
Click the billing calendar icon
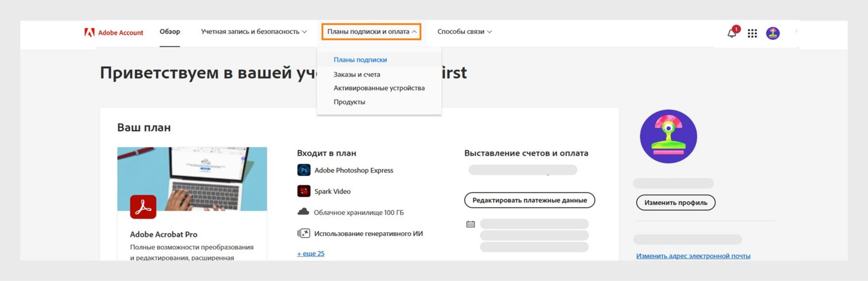pyautogui.click(x=471, y=224)
